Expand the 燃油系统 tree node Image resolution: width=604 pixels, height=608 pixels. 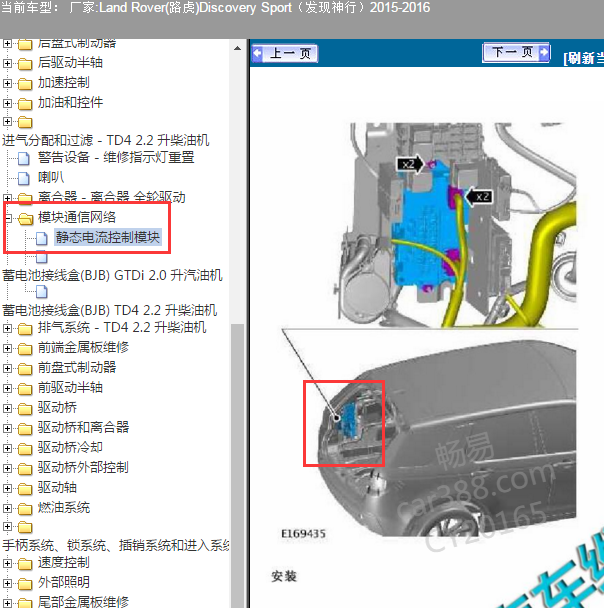pyautogui.click(x=7, y=508)
